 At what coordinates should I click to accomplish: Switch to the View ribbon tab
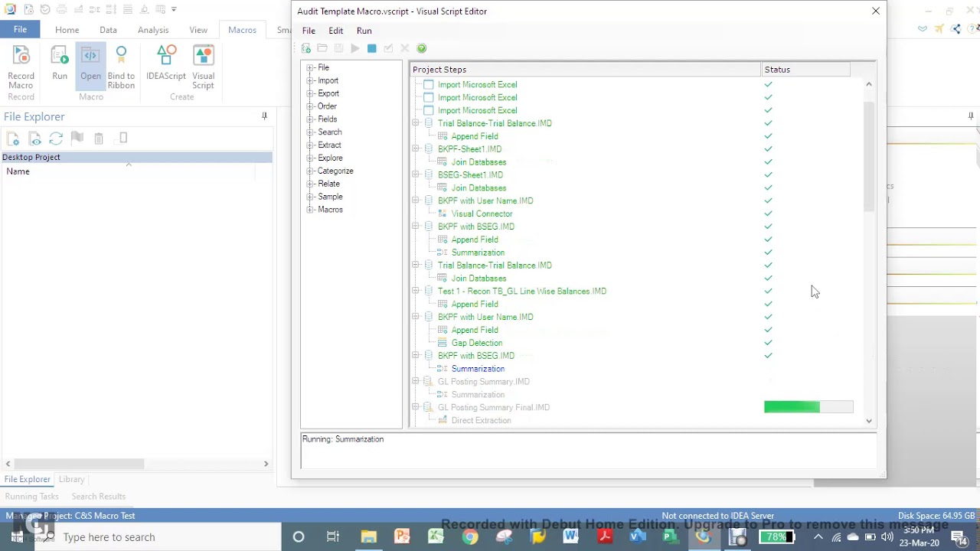pyautogui.click(x=198, y=30)
